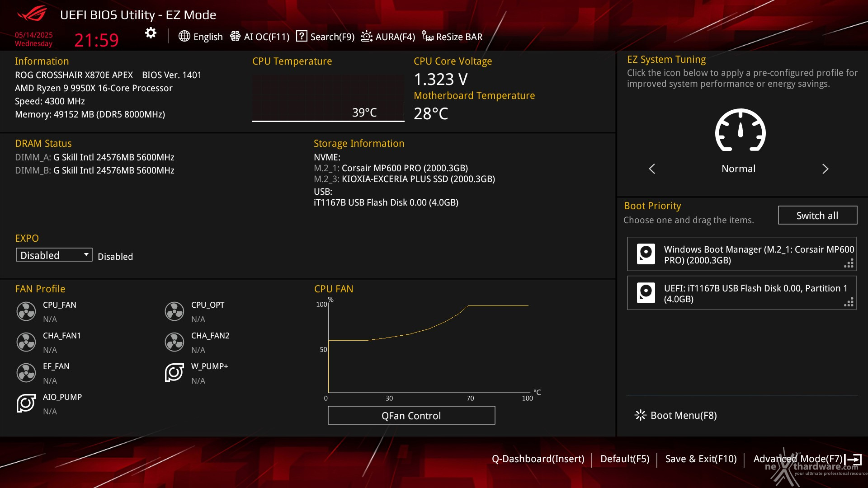
Task: Click the AI OC brain chip icon
Action: point(235,36)
